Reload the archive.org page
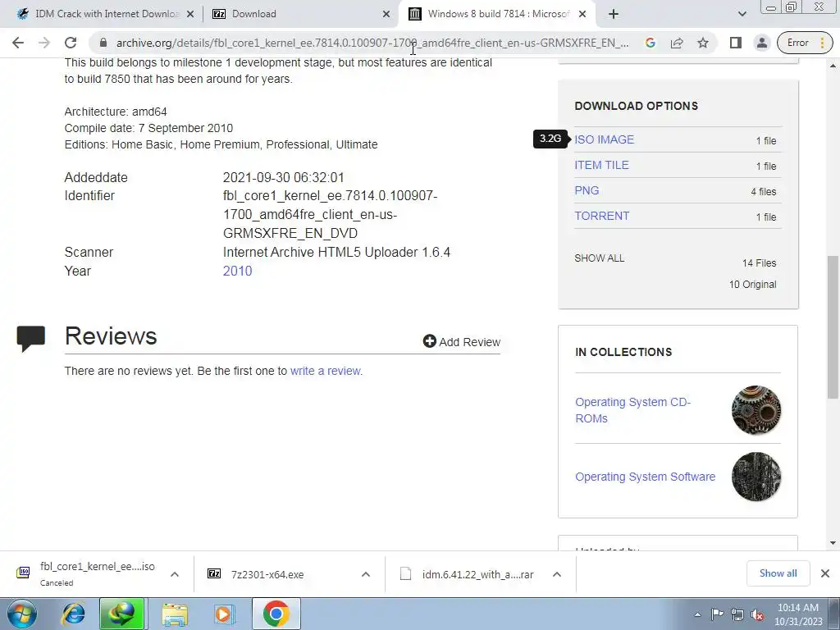The image size is (840, 630). [x=71, y=43]
